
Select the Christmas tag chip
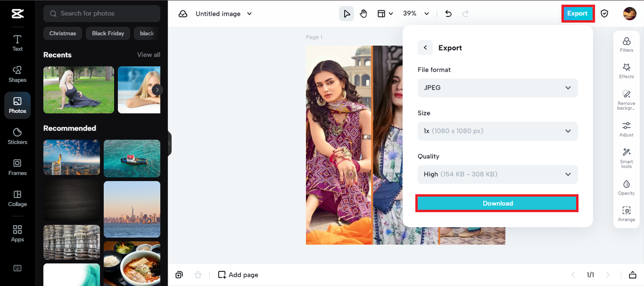63,33
